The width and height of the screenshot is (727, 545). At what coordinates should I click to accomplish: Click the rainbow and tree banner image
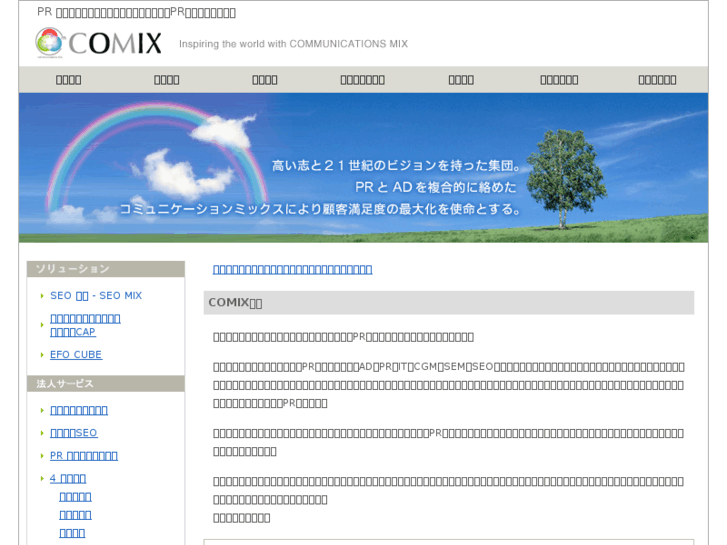pos(364,168)
